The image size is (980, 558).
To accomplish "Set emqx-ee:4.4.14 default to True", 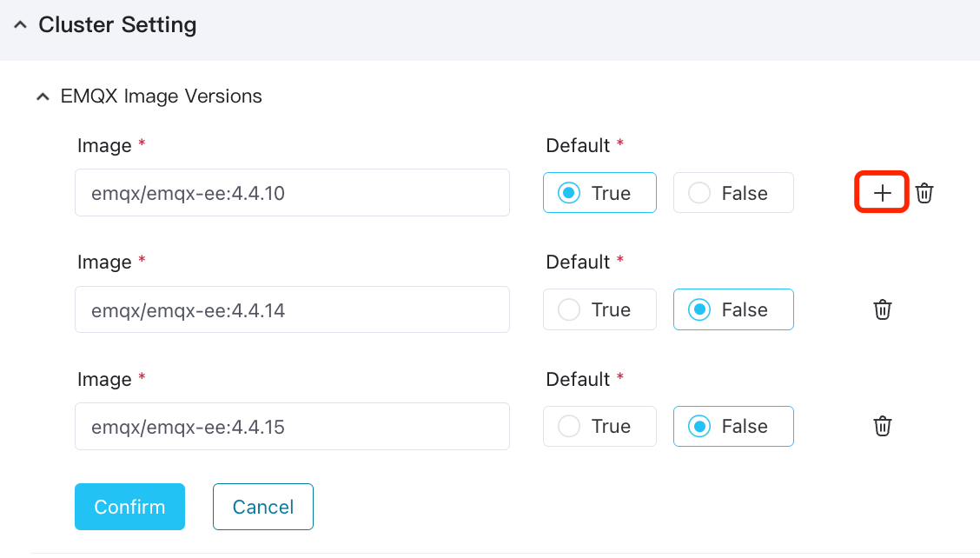I will click(570, 309).
